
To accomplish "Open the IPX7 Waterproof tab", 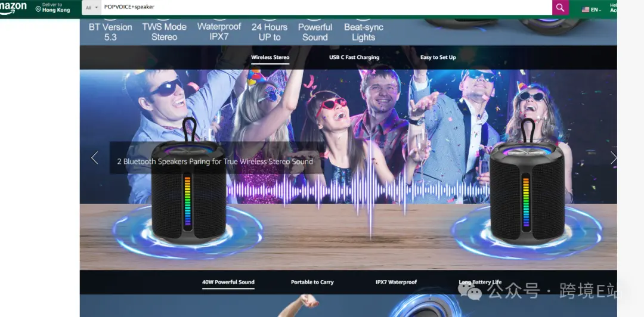I will [x=396, y=282].
